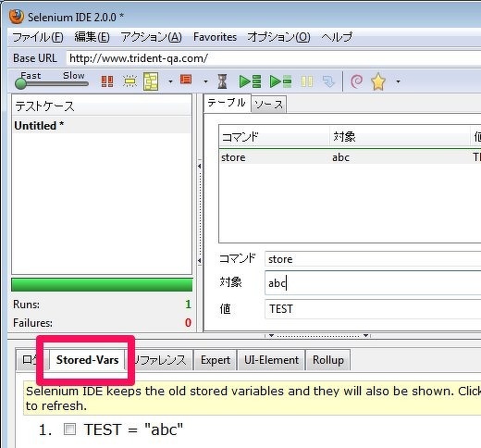Click the コマンド column header

(x=275, y=136)
